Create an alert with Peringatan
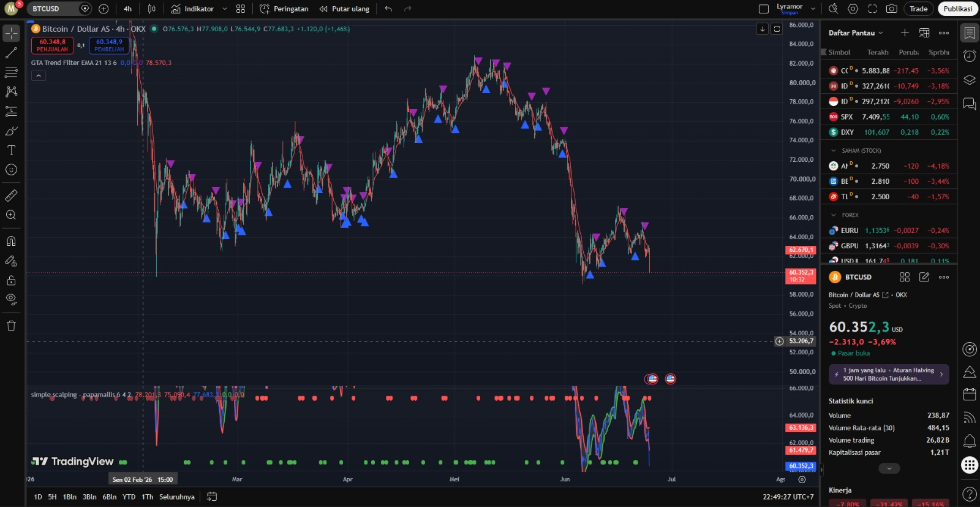The image size is (980, 507). (284, 9)
